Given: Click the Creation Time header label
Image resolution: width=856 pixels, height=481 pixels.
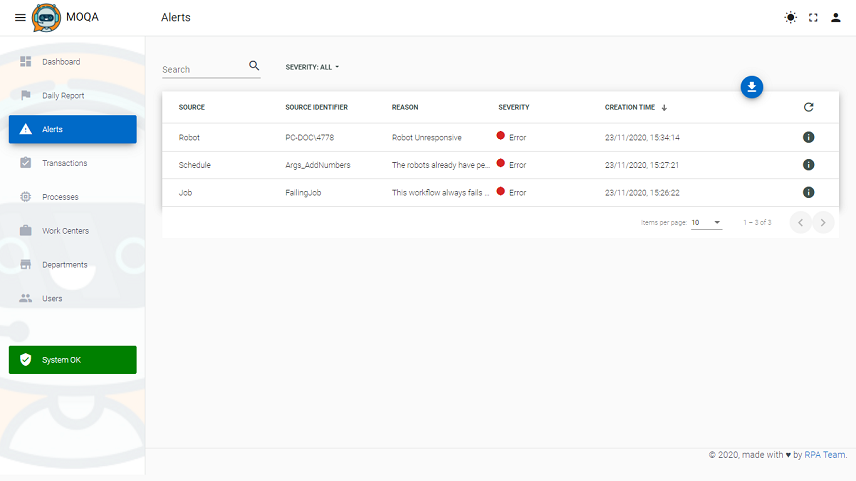Looking at the screenshot, I should pyautogui.click(x=629, y=107).
